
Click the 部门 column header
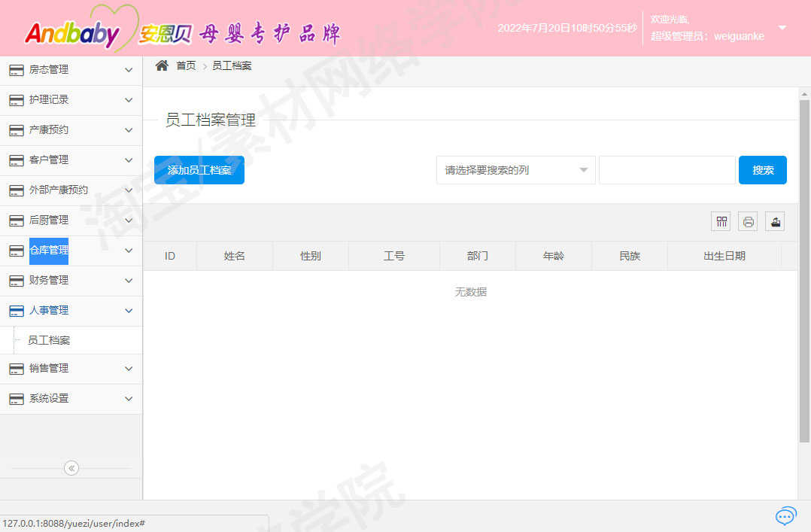(x=478, y=256)
